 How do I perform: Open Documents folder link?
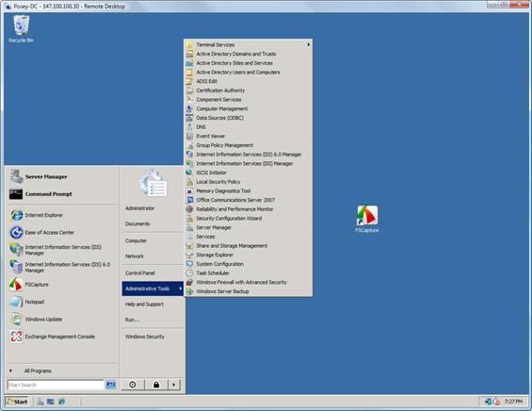click(137, 223)
